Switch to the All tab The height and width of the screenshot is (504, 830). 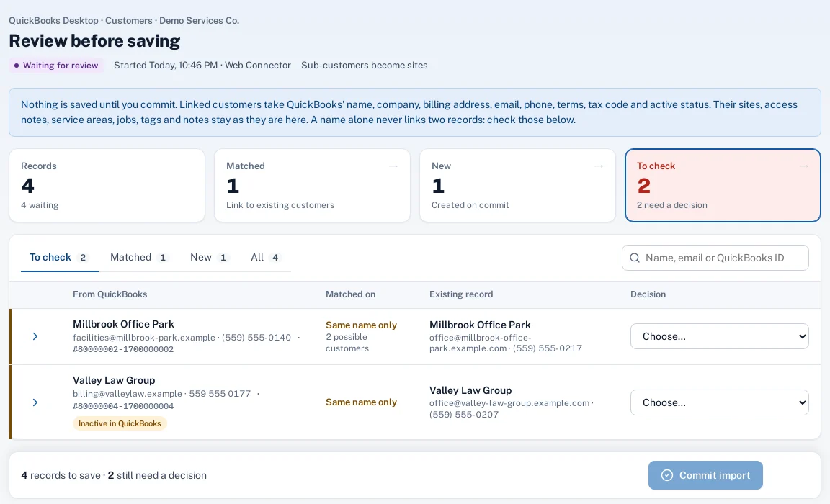[265, 258]
